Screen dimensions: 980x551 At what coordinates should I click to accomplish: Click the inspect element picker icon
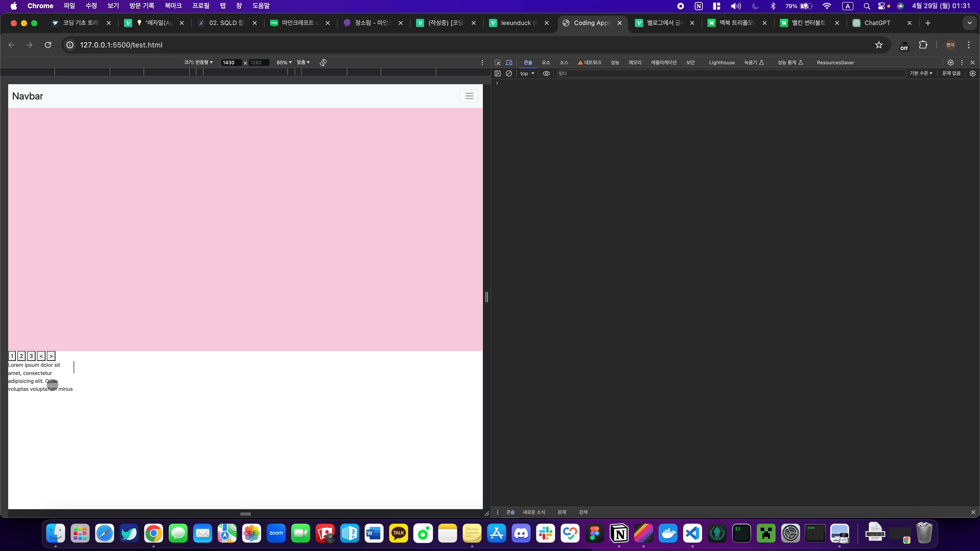pos(498,62)
